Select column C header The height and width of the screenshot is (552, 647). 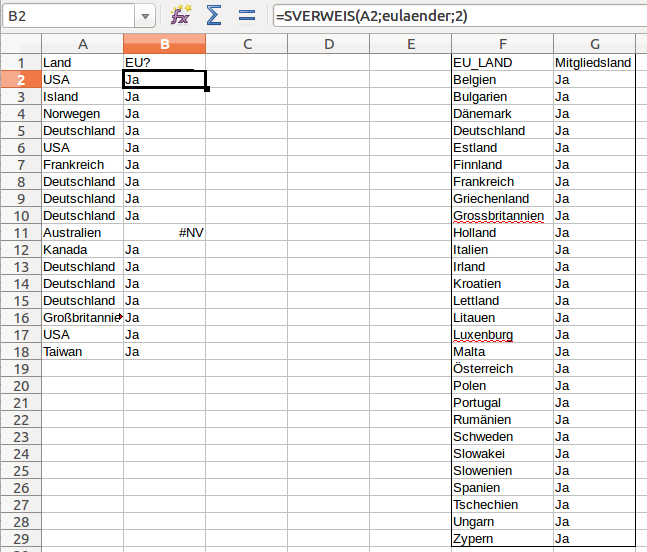coord(247,44)
